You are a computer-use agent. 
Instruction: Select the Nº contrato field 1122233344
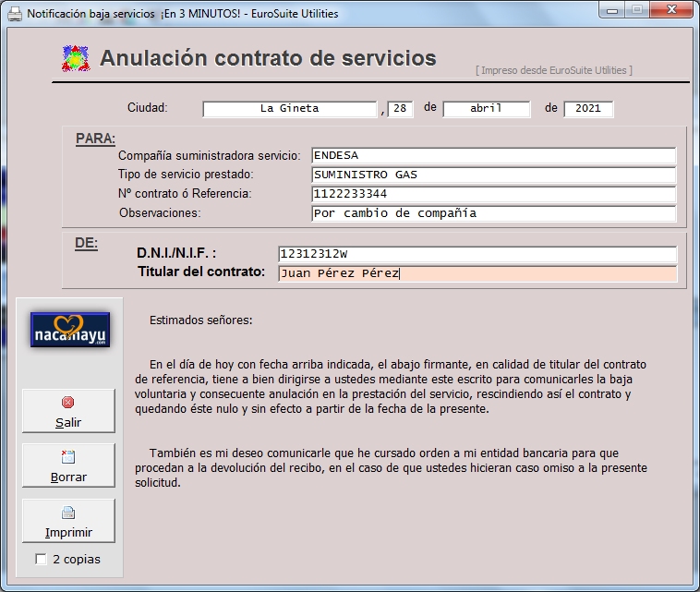click(493, 194)
